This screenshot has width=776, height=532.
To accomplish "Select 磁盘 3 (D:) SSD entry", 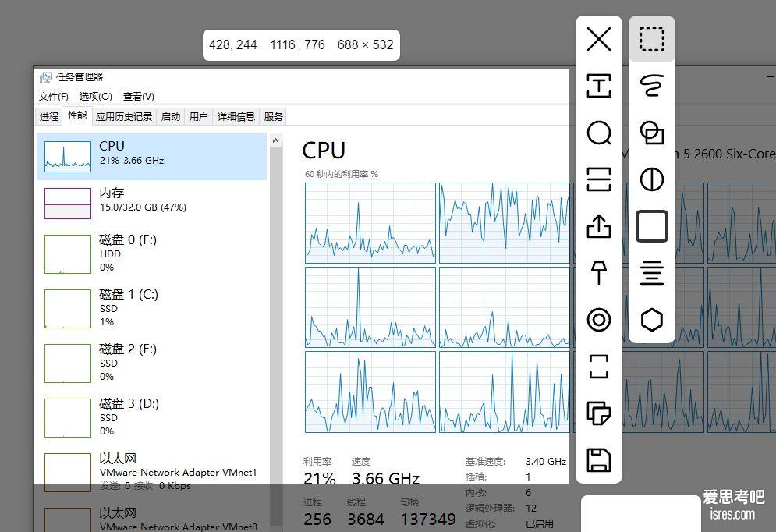I will [x=152, y=417].
